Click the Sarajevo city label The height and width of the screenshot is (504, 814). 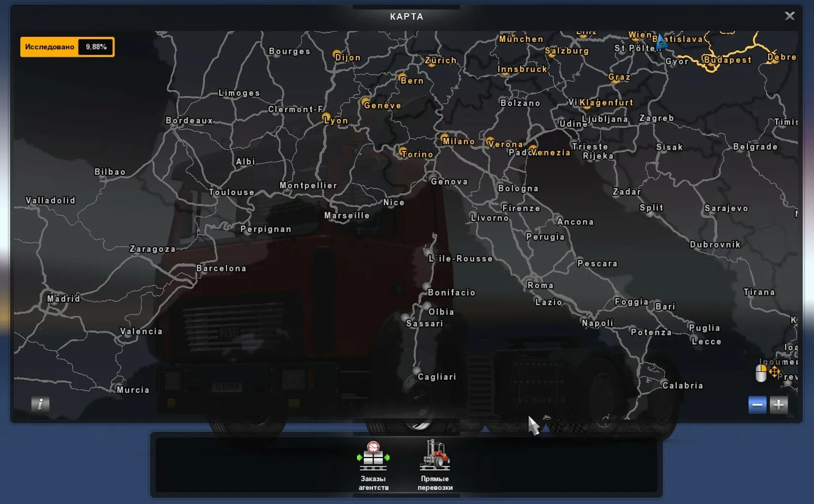(726, 208)
